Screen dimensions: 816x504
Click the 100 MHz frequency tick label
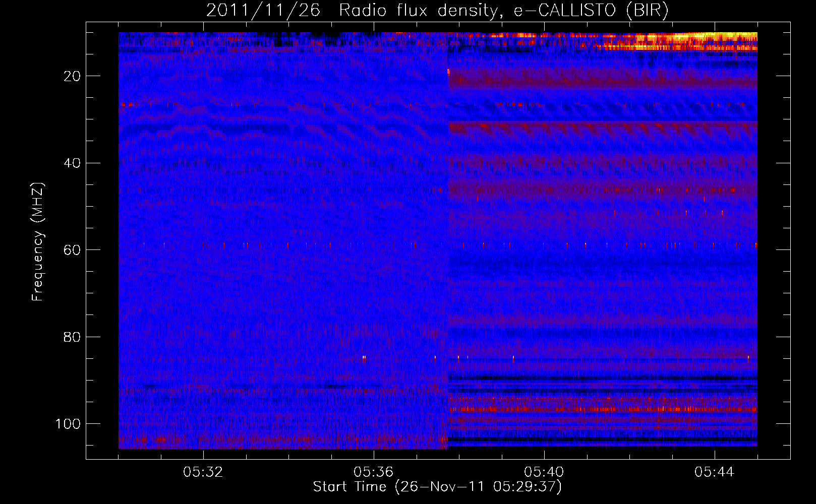(x=68, y=424)
